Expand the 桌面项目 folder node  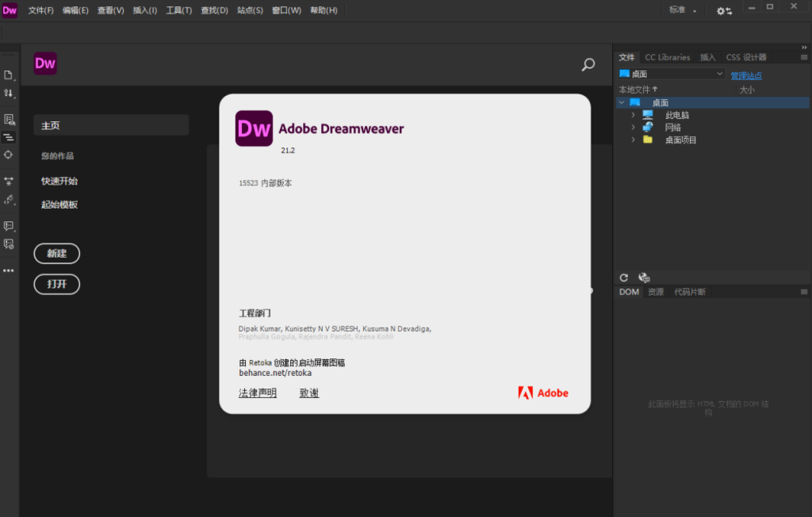[x=633, y=140]
